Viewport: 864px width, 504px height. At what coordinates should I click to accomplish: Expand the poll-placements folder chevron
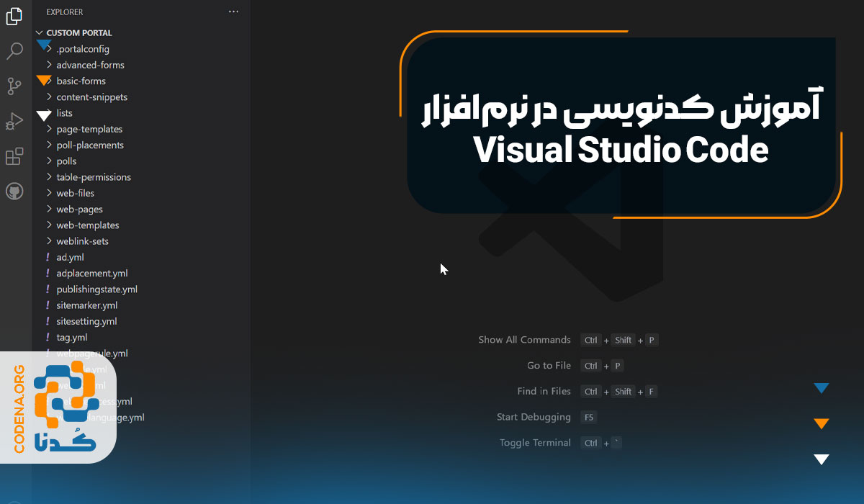tap(49, 145)
